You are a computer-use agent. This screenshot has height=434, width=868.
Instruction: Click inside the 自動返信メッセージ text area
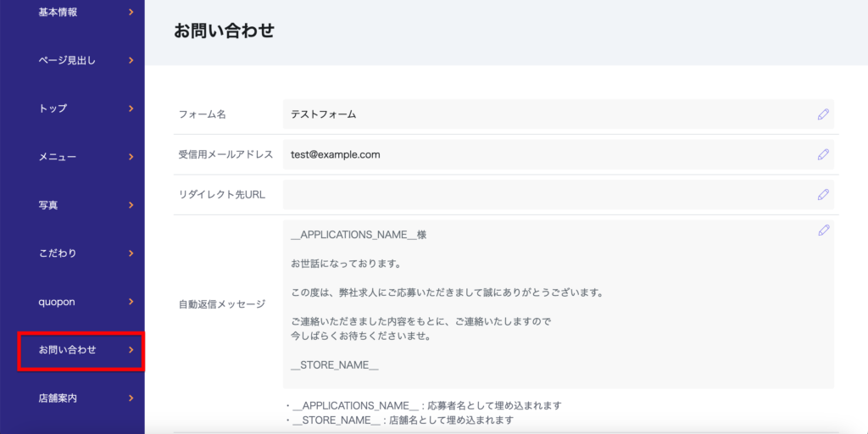[x=542, y=303]
